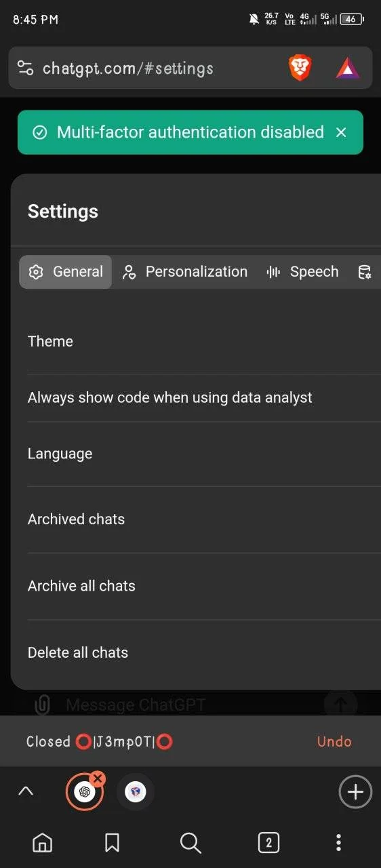
Task: Open site settings icon in address bar
Action: tap(25, 68)
